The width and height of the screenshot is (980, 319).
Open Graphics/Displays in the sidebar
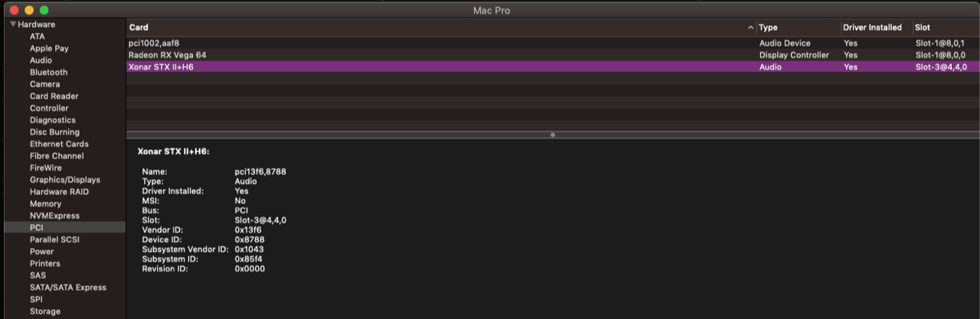(65, 180)
